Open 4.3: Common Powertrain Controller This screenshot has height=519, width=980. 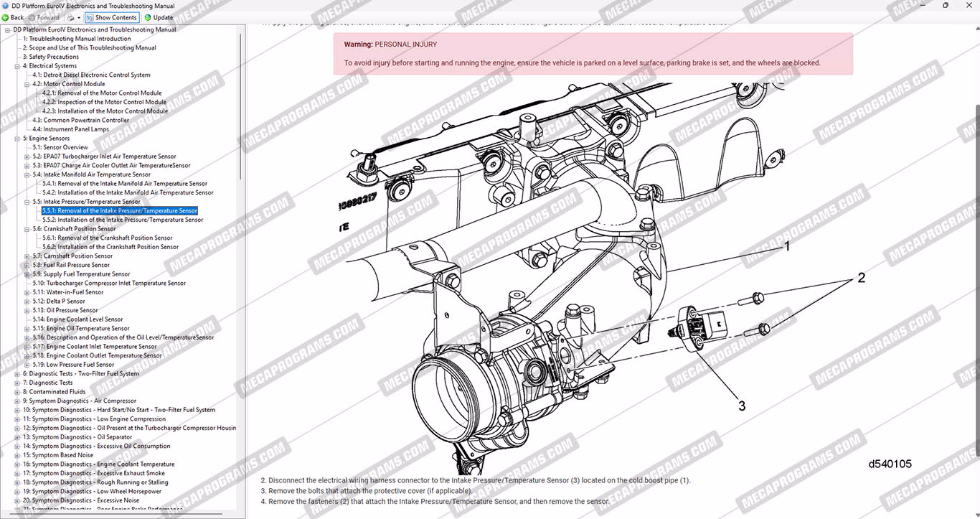pyautogui.click(x=80, y=121)
